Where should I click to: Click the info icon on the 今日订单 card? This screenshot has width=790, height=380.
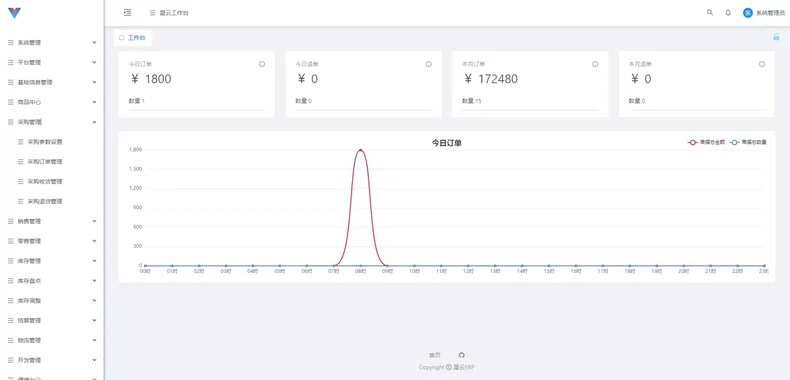click(262, 64)
